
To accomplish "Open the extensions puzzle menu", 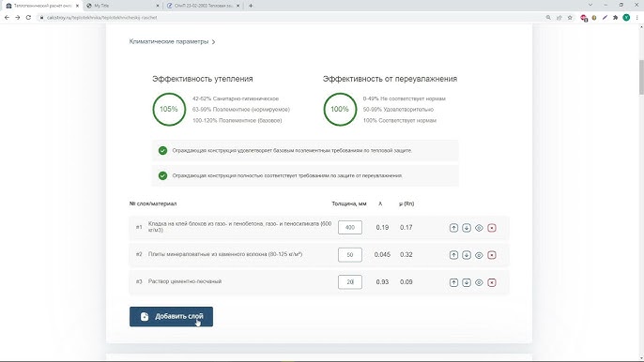I will coord(615,18).
